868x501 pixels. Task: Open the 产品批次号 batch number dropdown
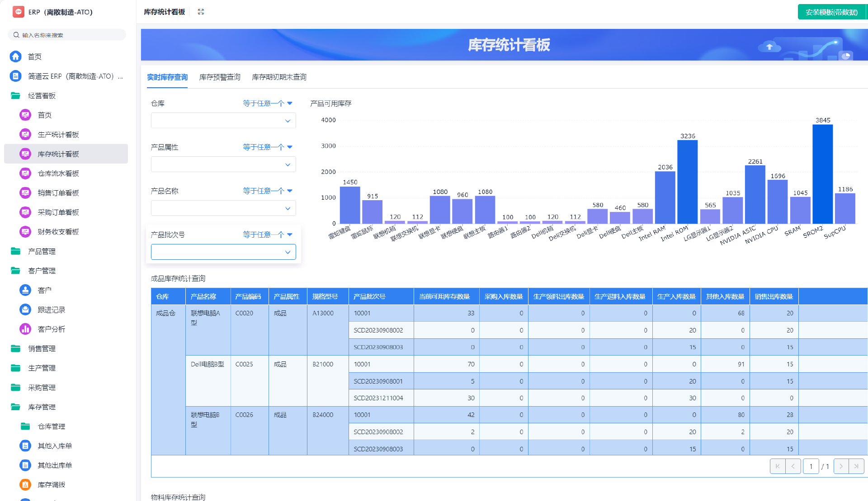pyautogui.click(x=223, y=252)
